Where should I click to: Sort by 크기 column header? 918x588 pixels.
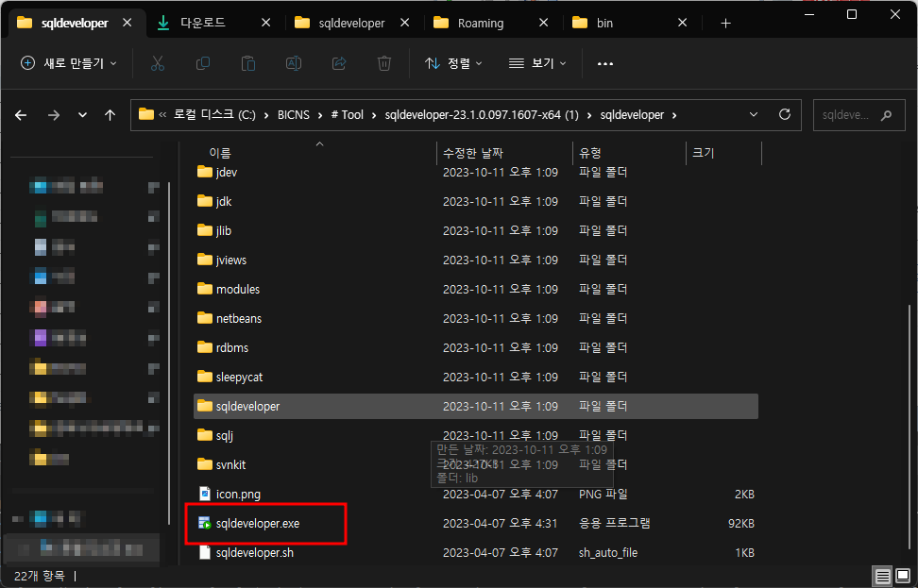tap(703, 153)
